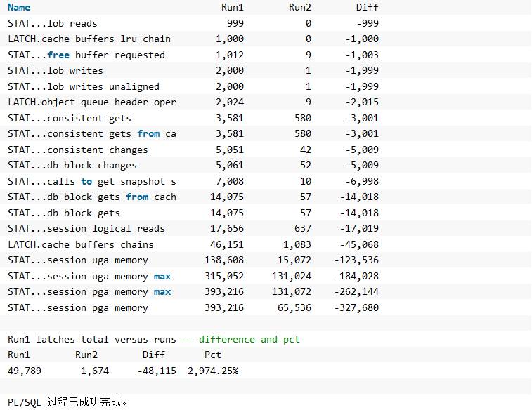Click the Run1 value 7,008
Image resolution: width=532 pixels, height=410 pixels.
pos(229,181)
